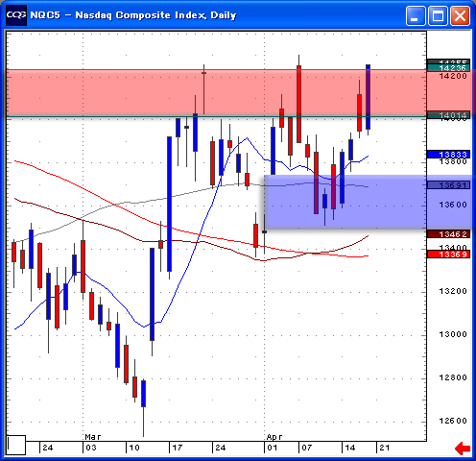
Task: Click the 12800 price scale label
Action: (453, 377)
